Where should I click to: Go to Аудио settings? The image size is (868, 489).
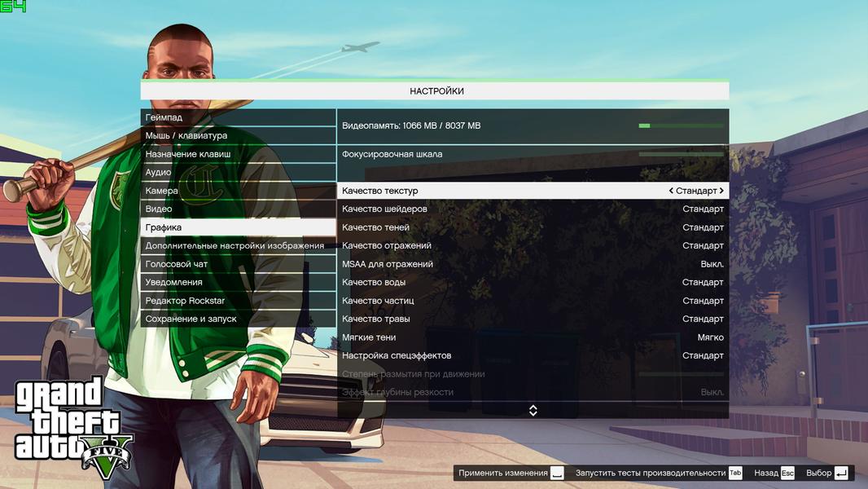238,172
